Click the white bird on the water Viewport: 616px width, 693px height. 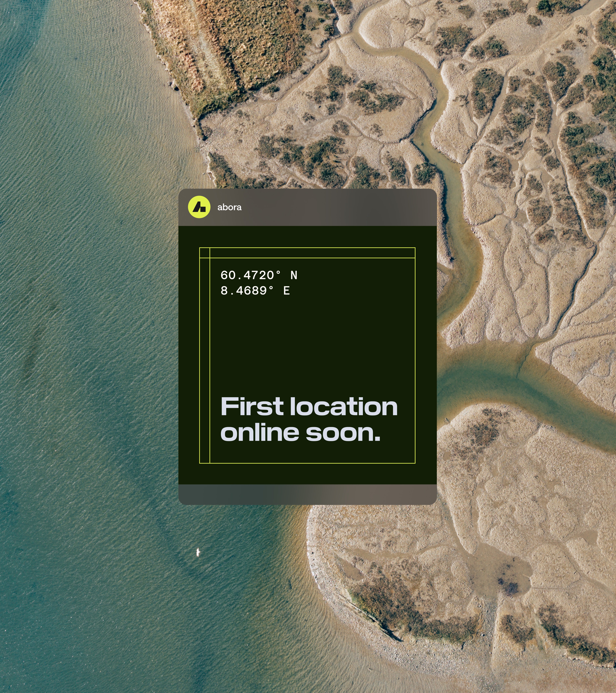tap(199, 552)
